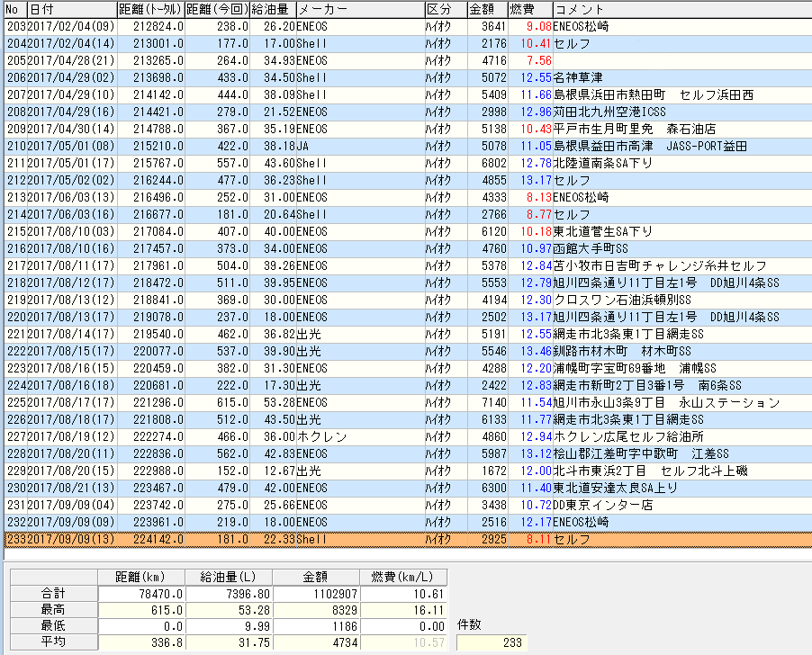Click the メーカー column header
The width and height of the screenshot is (812, 655).
[360, 9]
